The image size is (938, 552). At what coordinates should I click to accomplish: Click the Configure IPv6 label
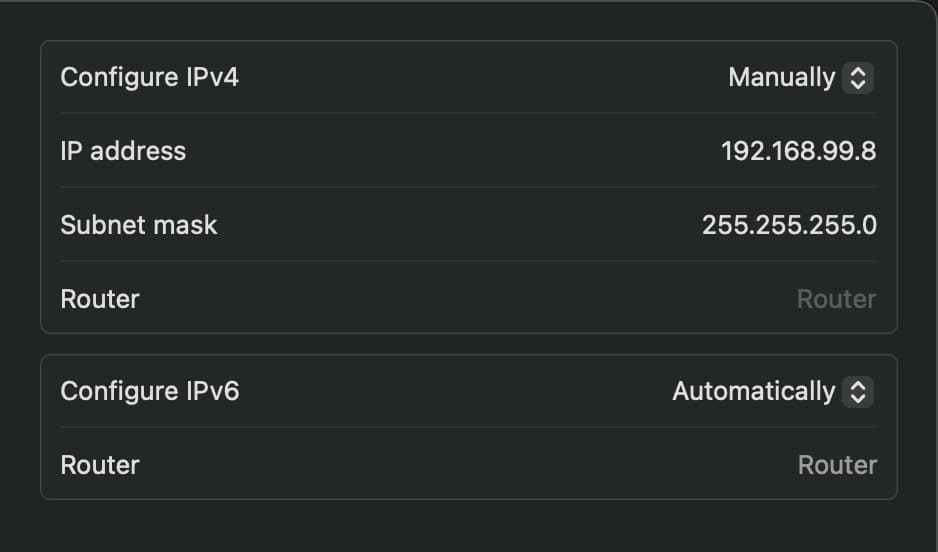(x=150, y=391)
